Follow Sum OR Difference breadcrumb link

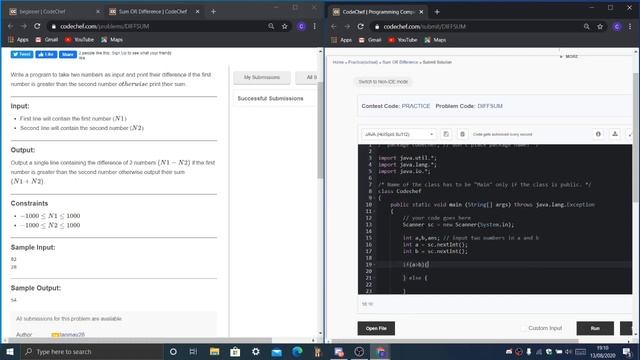pyautogui.click(x=400, y=62)
